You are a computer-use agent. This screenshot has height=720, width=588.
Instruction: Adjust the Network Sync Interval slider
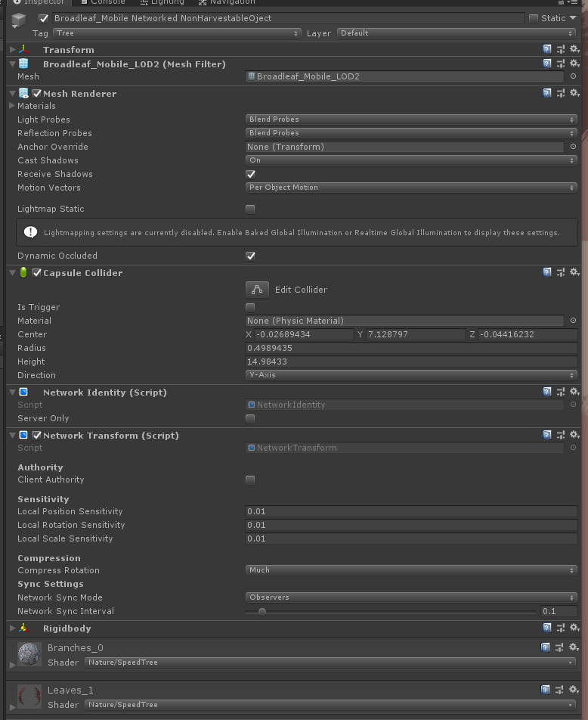pos(262,611)
